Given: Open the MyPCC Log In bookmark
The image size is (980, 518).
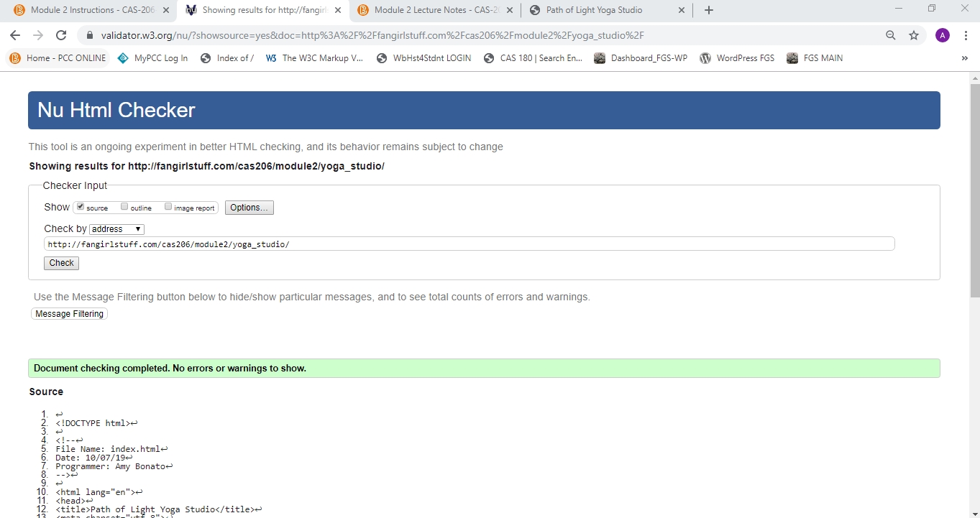Looking at the screenshot, I should 152,58.
